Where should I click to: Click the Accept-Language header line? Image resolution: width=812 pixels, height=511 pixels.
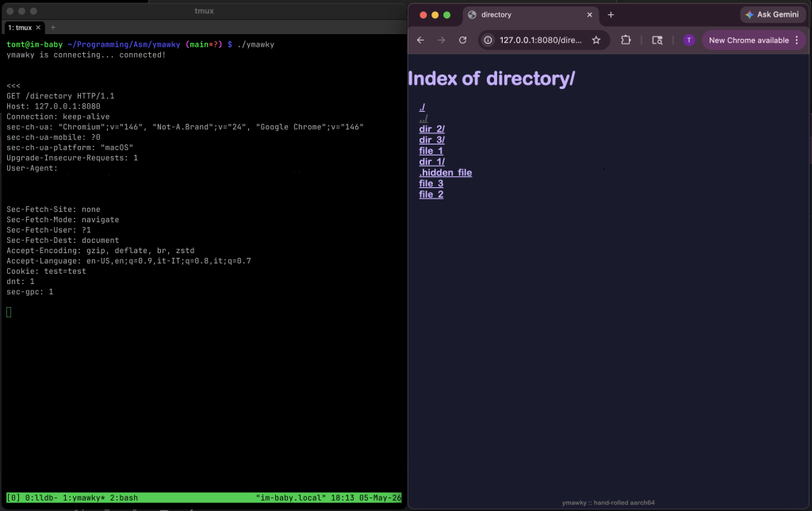128,261
